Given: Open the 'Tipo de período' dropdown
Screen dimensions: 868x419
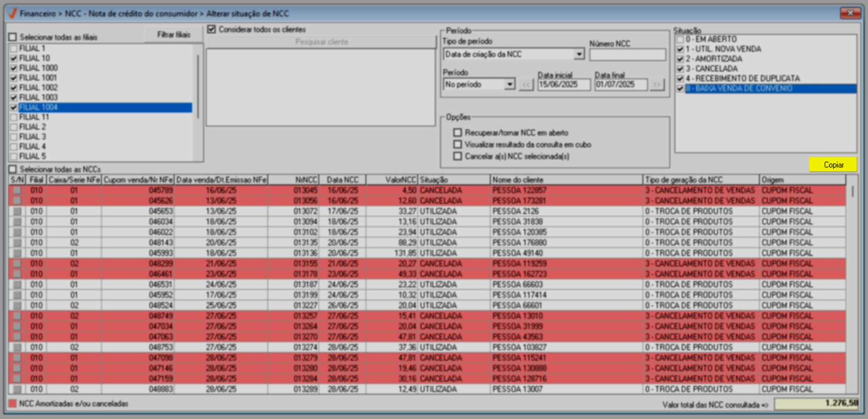Looking at the screenshot, I should pyautogui.click(x=578, y=54).
